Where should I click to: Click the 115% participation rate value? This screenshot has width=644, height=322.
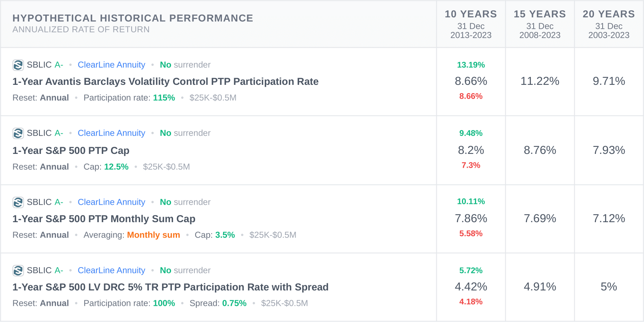(x=164, y=98)
